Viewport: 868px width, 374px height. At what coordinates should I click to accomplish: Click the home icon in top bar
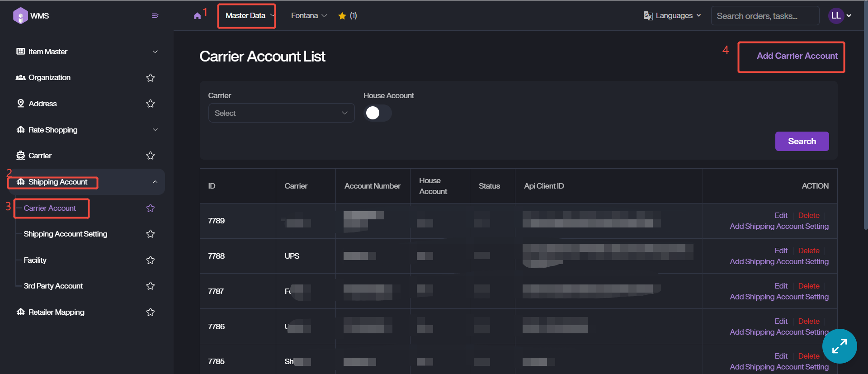pyautogui.click(x=197, y=16)
